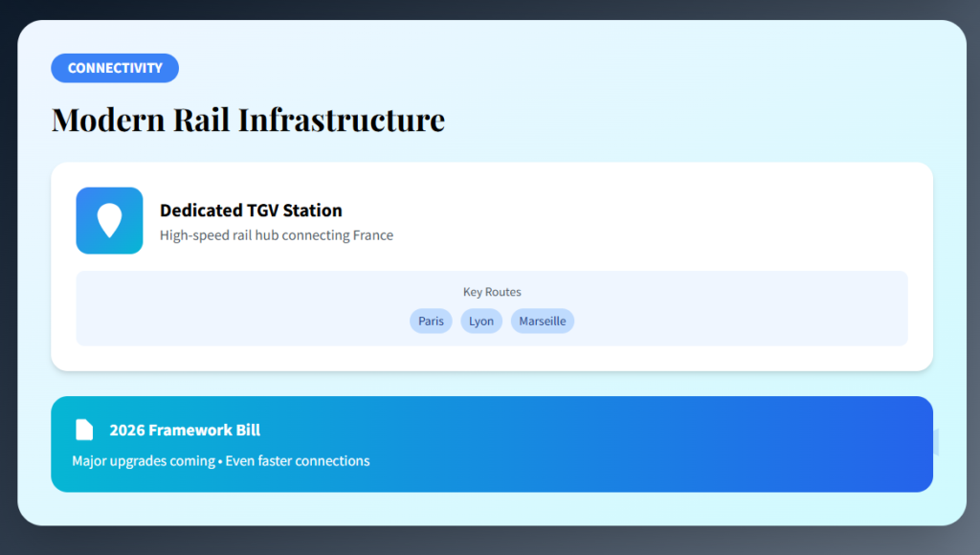Screen dimensions: 980x555
Task: Click the Key Routes label
Action: (492, 292)
